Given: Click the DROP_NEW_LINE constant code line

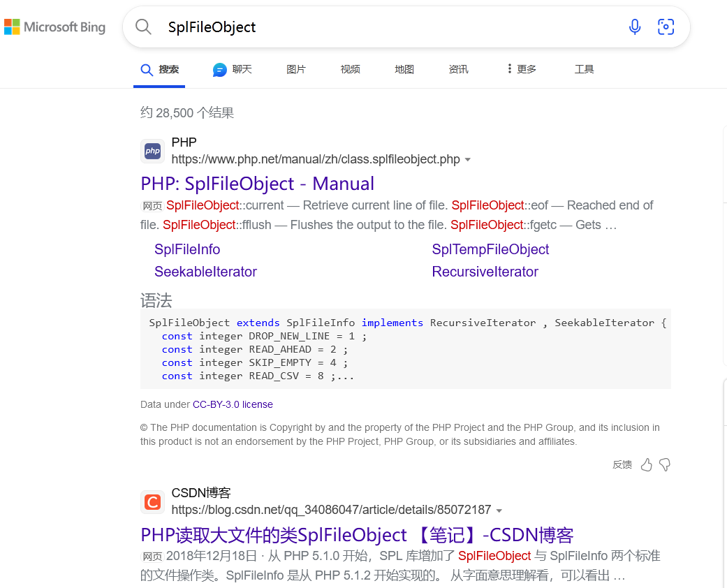Looking at the screenshot, I should tap(264, 336).
